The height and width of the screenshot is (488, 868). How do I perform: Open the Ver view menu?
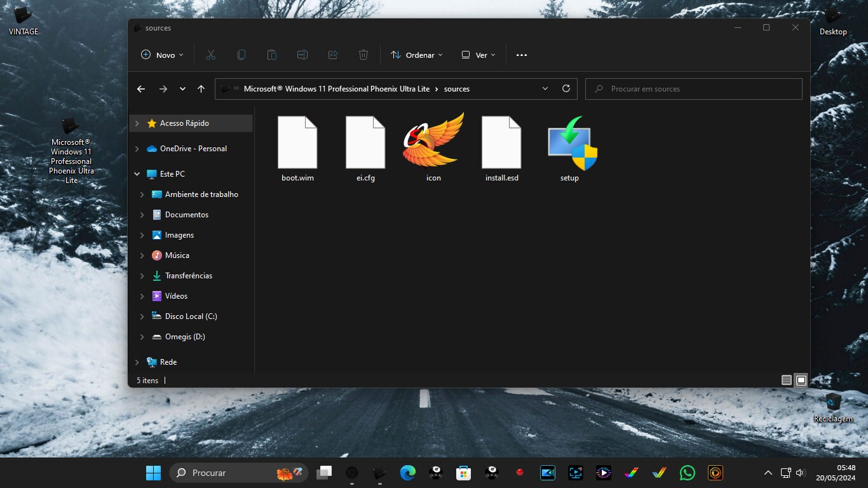tap(477, 55)
